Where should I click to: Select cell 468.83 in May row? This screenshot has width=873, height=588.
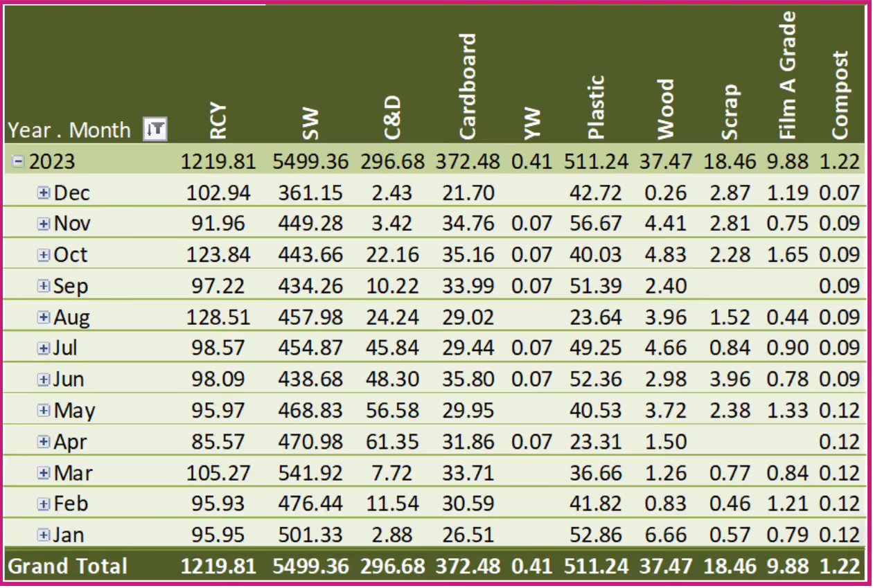(x=310, y=410)
